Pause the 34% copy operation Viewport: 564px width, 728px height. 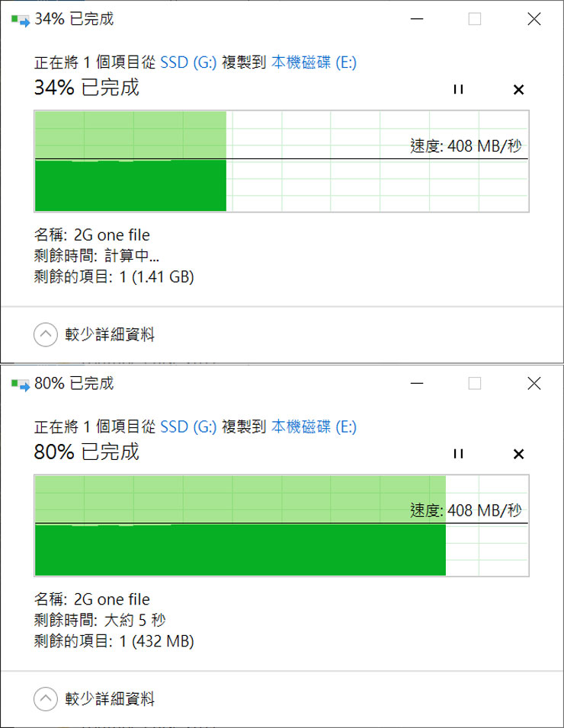pos(458,90)
